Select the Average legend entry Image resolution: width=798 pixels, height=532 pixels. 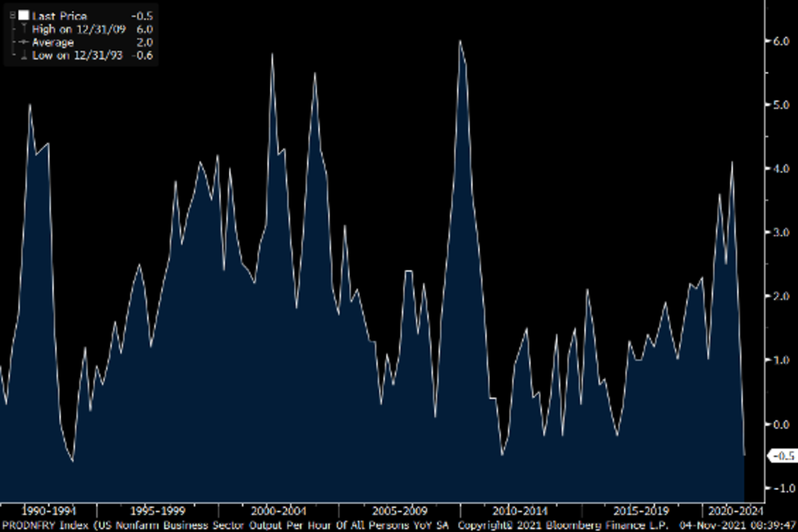coord(53,43)
